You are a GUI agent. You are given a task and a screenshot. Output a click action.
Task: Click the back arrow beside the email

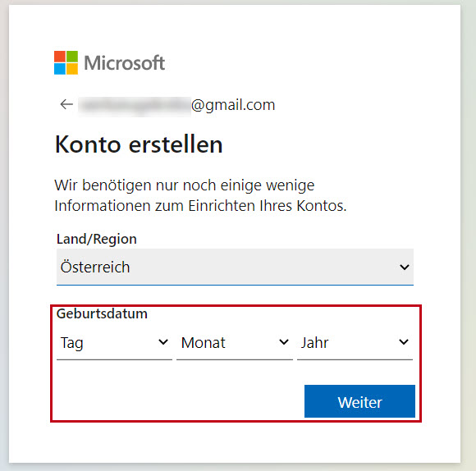coord(66,104)
